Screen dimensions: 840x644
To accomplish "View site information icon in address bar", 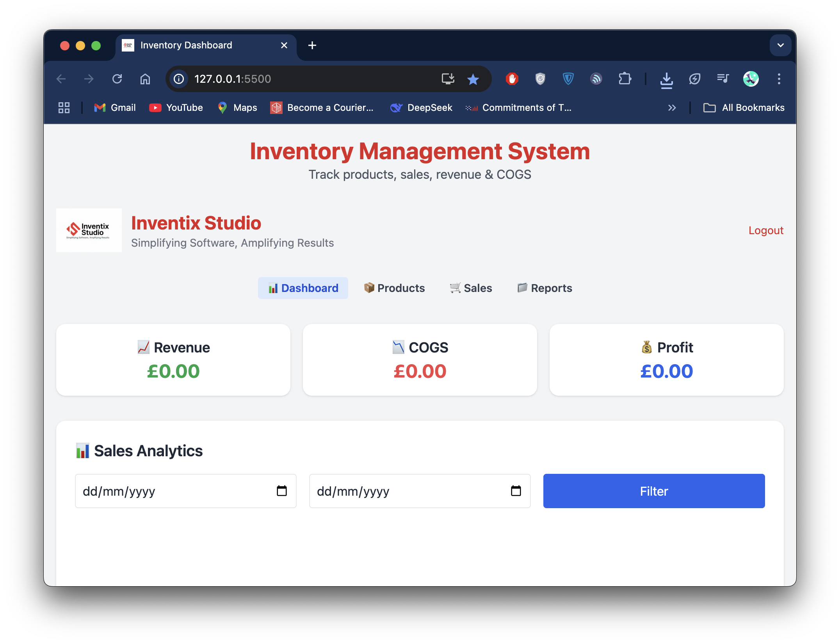I will click(x=179, y=79).
